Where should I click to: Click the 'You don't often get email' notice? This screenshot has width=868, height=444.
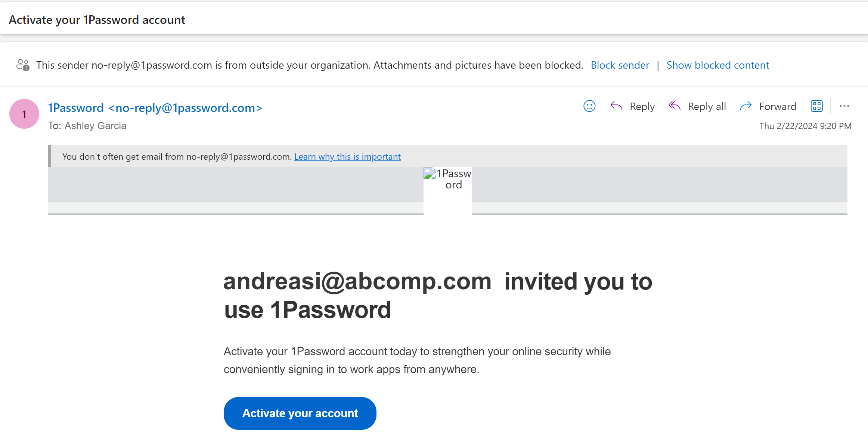[x=177, y=157]
